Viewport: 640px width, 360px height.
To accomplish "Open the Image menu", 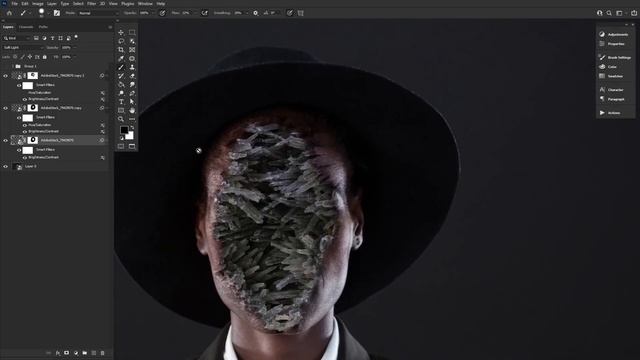I will [38, 4].
